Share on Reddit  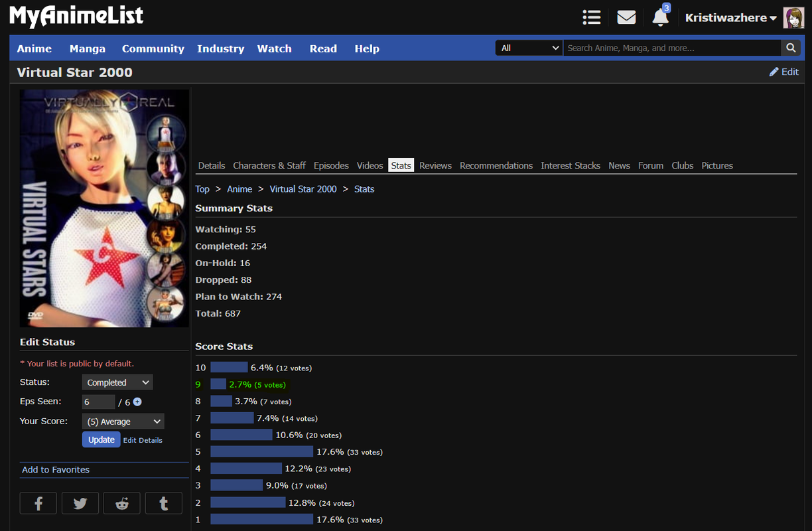(x=122, y=503)
